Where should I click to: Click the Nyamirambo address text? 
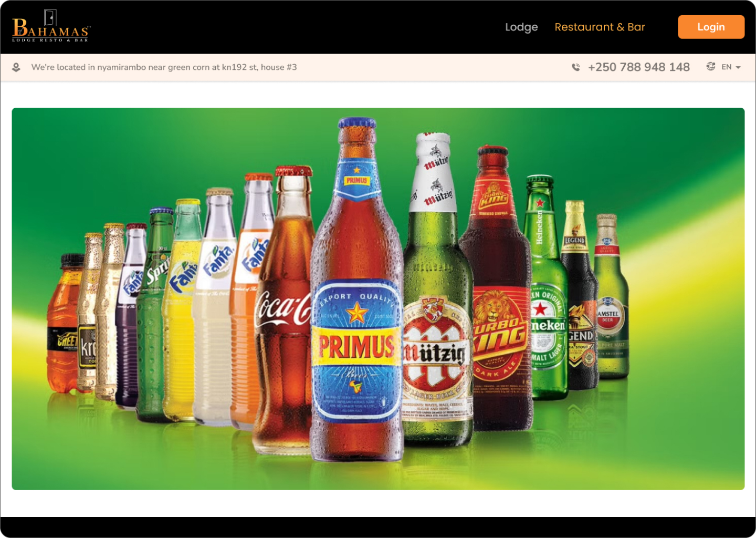pyautogui.click(x=164, y=67)
